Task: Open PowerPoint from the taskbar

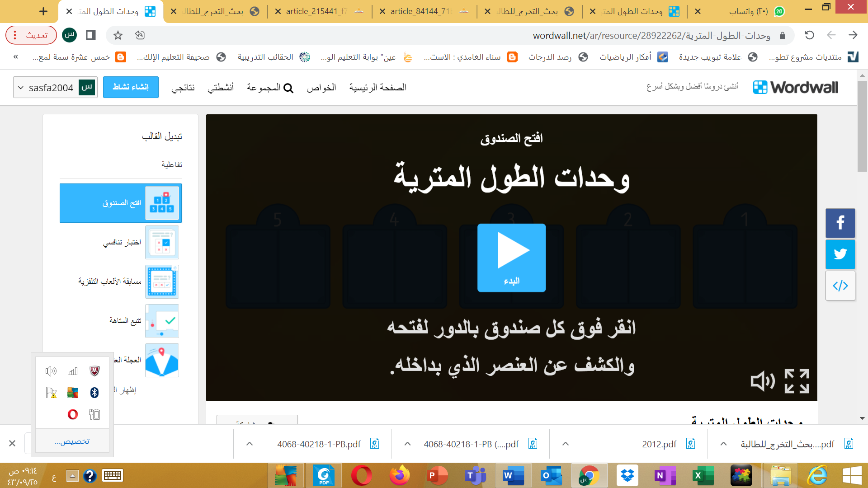Action: [x=437, y=475]
